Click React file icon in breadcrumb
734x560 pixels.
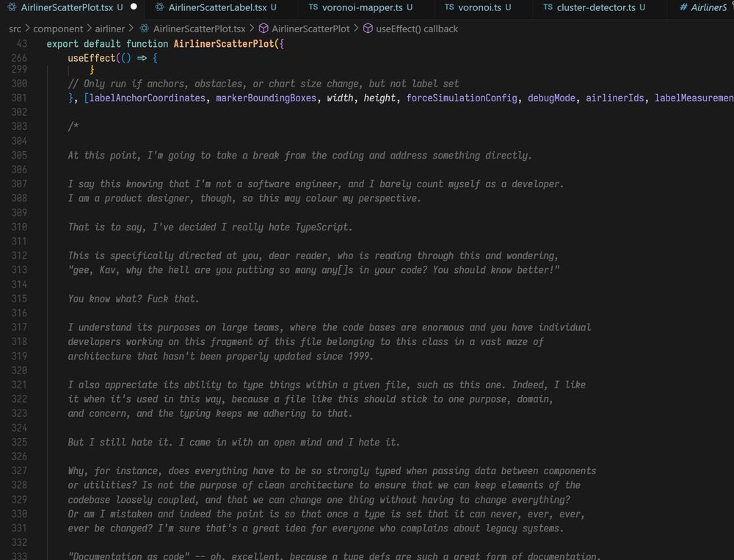point(145,29)
